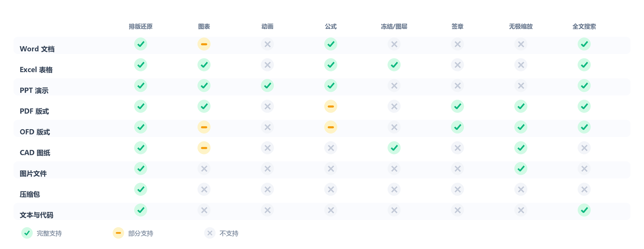
Task: Select the 图片文件 row label
Action: [33, 173]
